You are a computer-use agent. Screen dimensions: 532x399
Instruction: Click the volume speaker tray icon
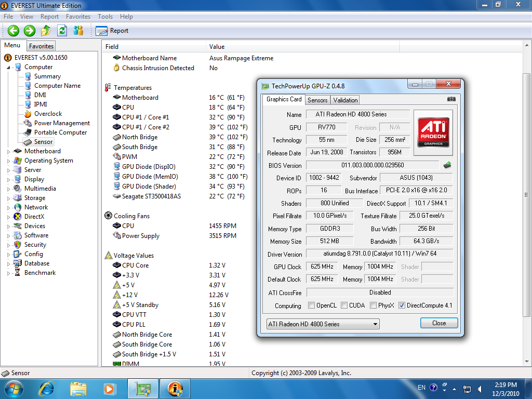(x=480, y=389)
